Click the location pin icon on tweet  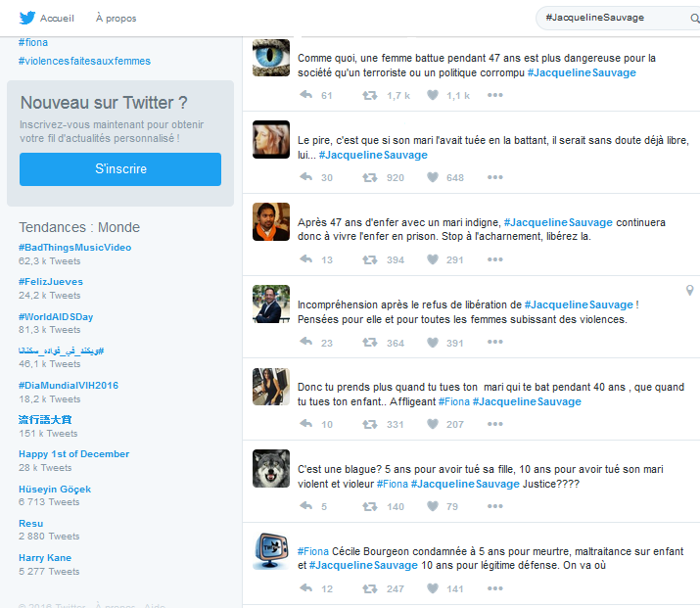[689, 291]
